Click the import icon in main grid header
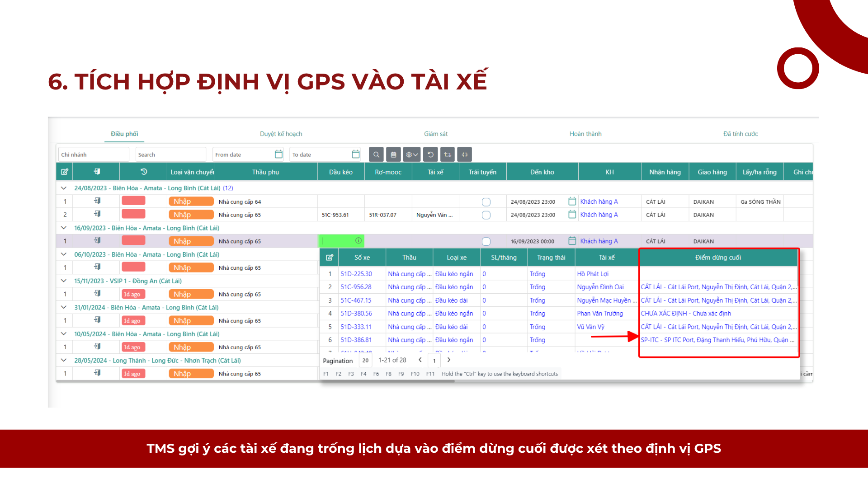This screenshot has height=488, width=868. tap(97, 172)
